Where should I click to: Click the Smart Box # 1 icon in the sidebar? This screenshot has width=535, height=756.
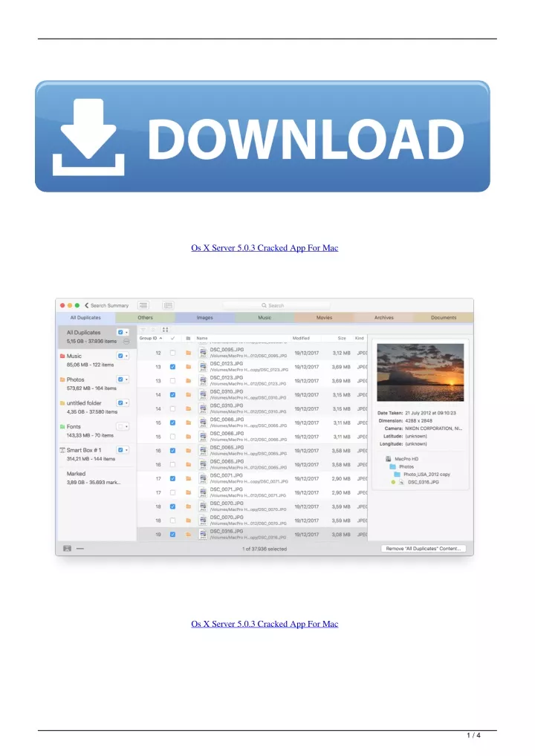(x=62, y=450)
